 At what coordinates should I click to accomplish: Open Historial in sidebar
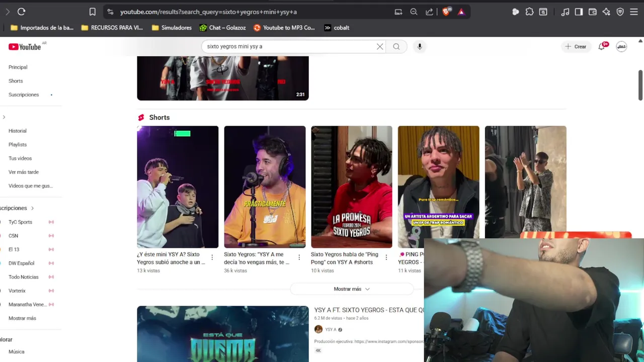(18, 131)
